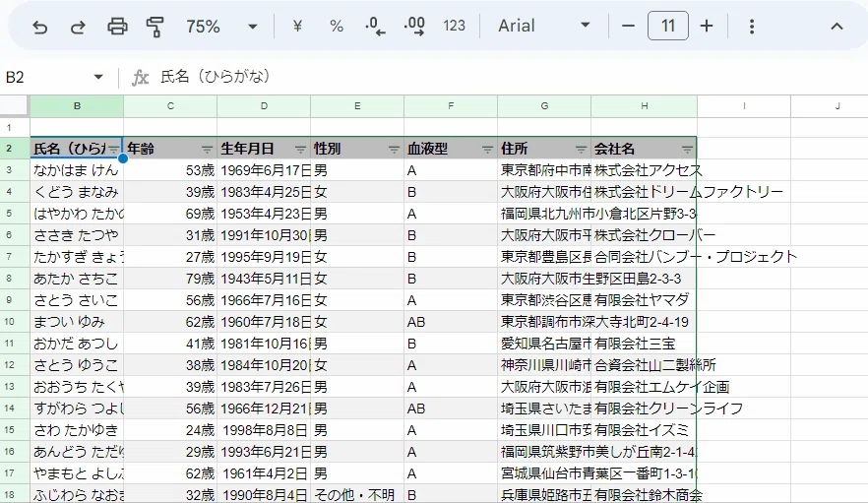
Task: Click cell 株式会社ドリームファクトリー
Action: coord(645,192)
